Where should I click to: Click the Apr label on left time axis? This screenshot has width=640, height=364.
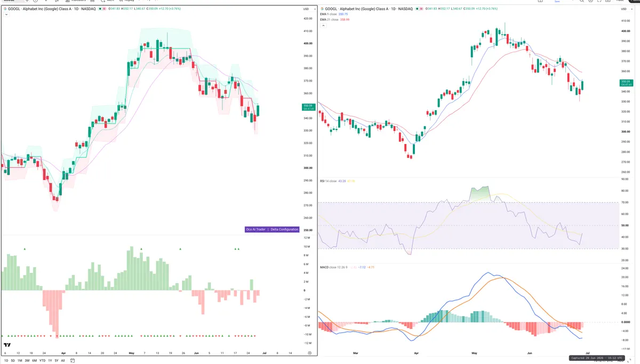point(63,353)
